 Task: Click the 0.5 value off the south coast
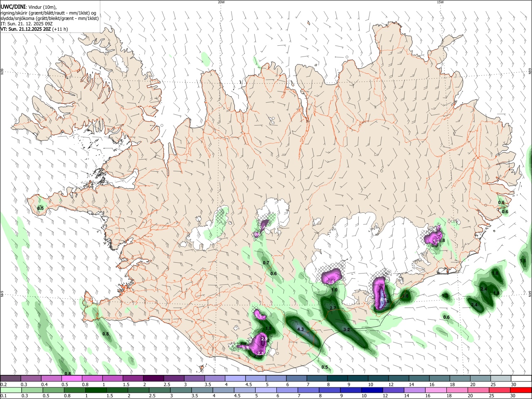[325, 367]
